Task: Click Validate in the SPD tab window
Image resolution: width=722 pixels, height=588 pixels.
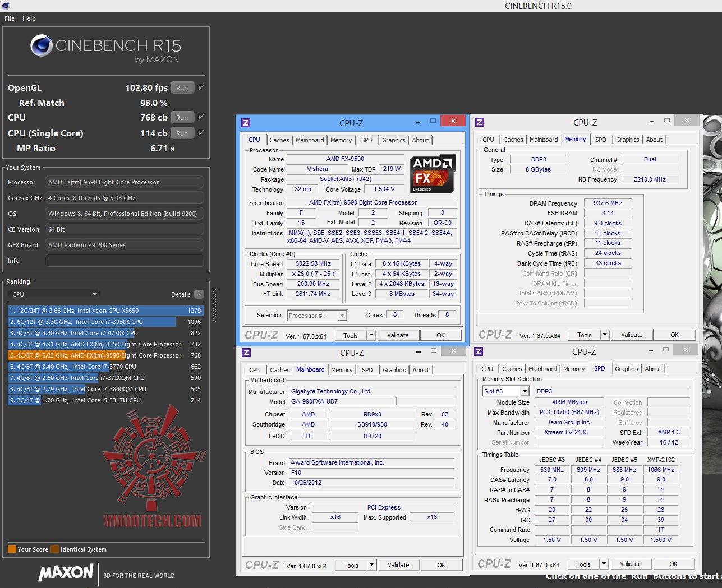Action: tap(631, 564)
